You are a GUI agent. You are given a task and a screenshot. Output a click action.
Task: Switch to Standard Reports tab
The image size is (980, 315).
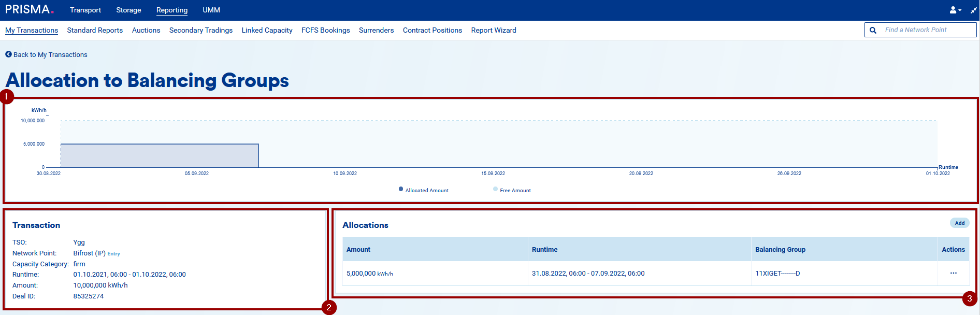click(x=95, y=30)
